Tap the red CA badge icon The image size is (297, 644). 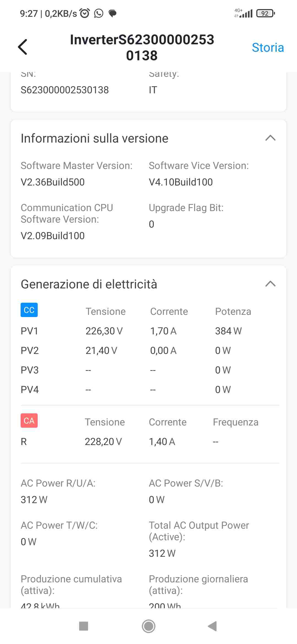(29, 421)
